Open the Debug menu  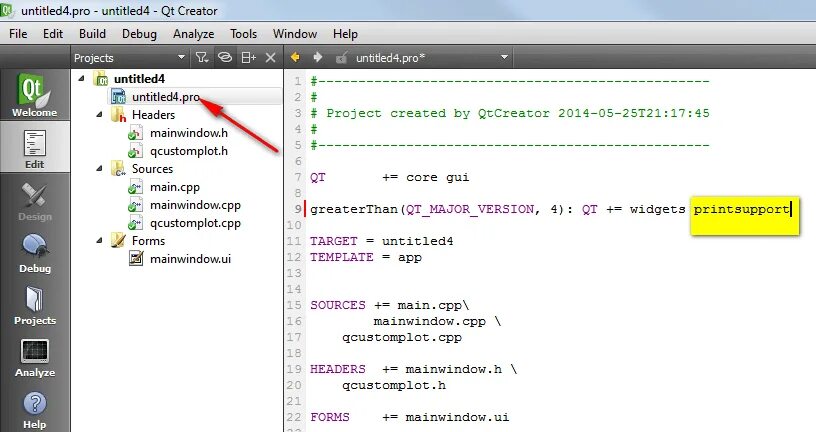[x=139, y=34]
